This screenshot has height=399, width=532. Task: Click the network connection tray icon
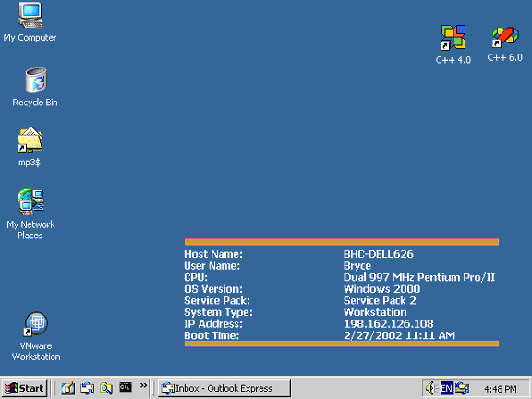point(462,388)
